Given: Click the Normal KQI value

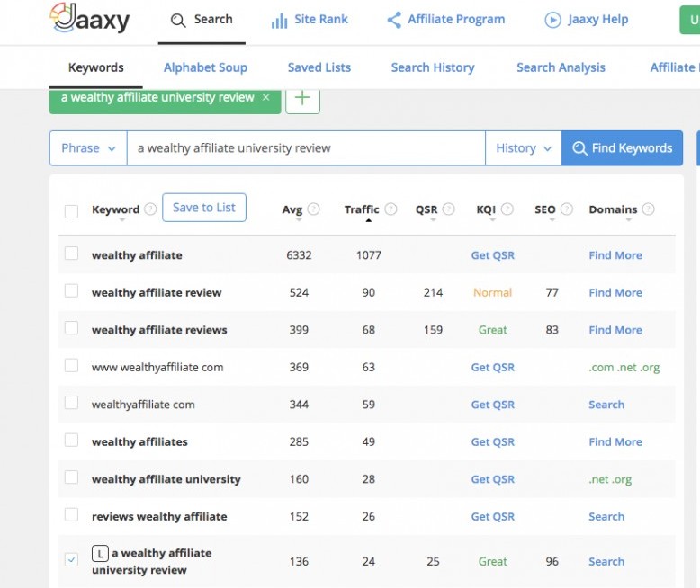Looking at the screenshot, I should click(x=492, y=293).
